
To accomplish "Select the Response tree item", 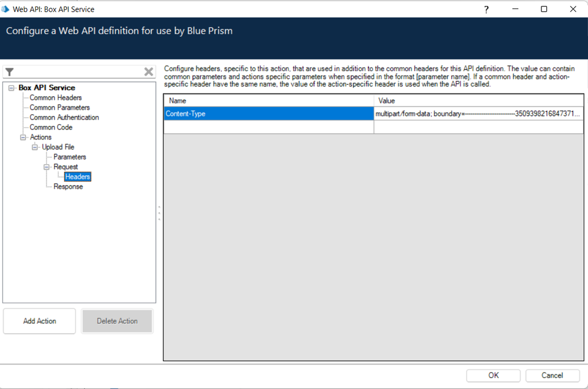I will pyautogui.click(x=68, y=187).
